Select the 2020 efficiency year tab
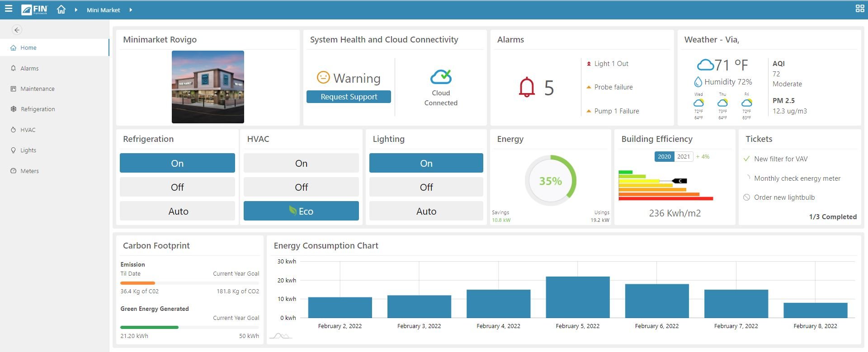868x352 pixels. [x=664, y=156]
